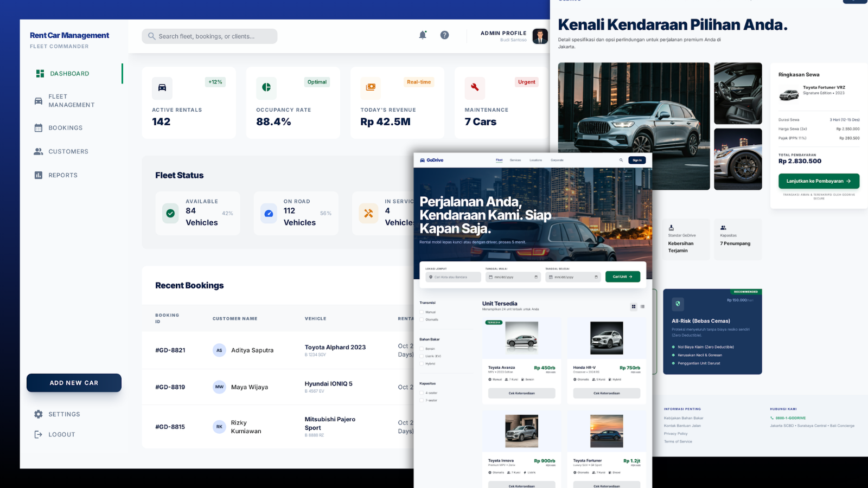This screenshot has height=488, width=868.
Task: Check the Listrik (EV) fuel filter
Action: tap(422, 356)
